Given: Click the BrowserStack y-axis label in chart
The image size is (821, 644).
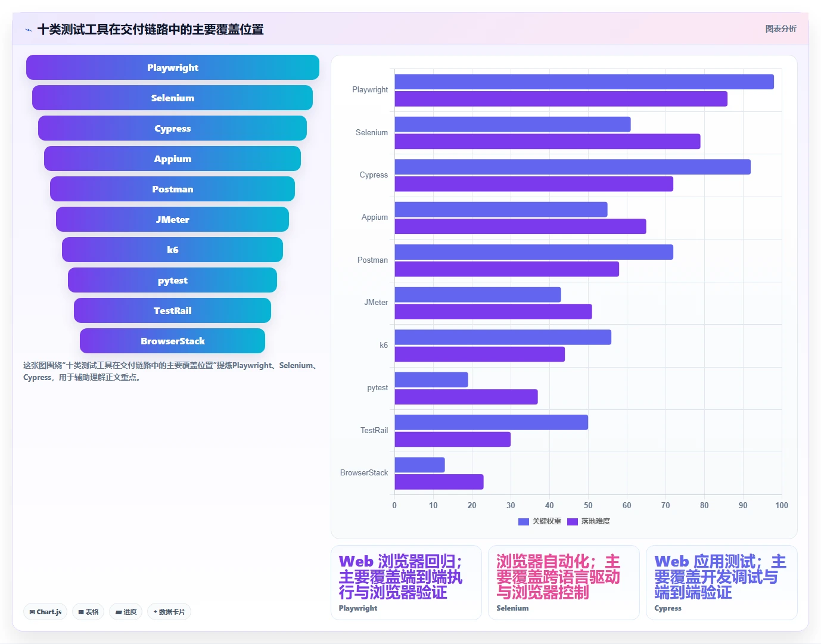Looking at the screenshot, I should click(x=364, y=473).
